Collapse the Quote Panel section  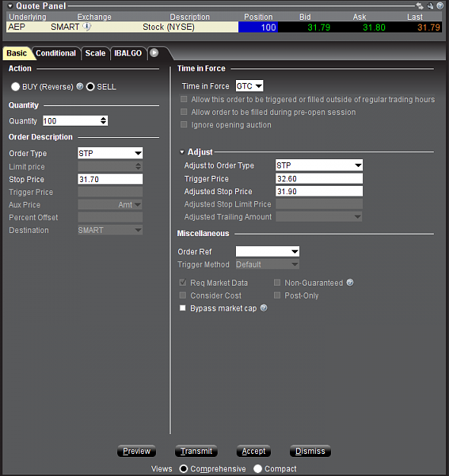(x=11, y=6)
